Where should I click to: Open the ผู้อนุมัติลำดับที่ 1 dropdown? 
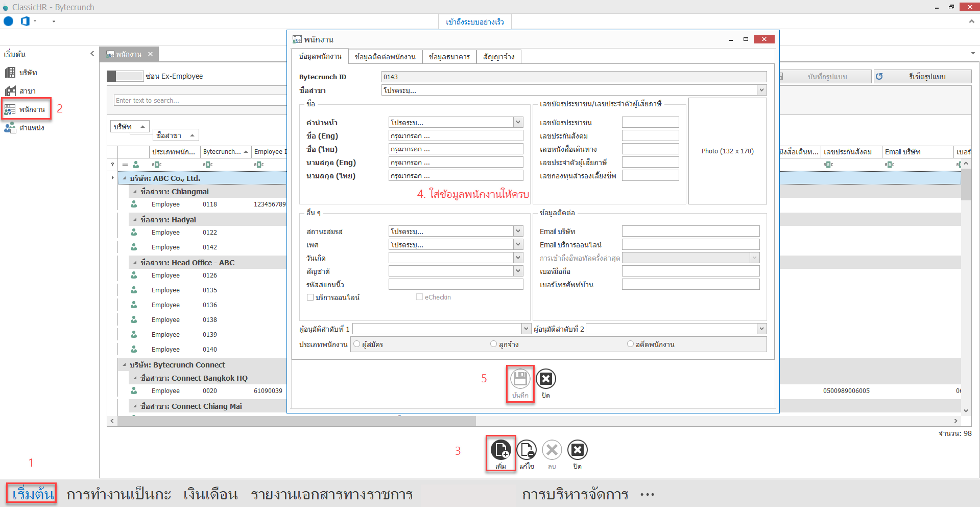[526, 329]
